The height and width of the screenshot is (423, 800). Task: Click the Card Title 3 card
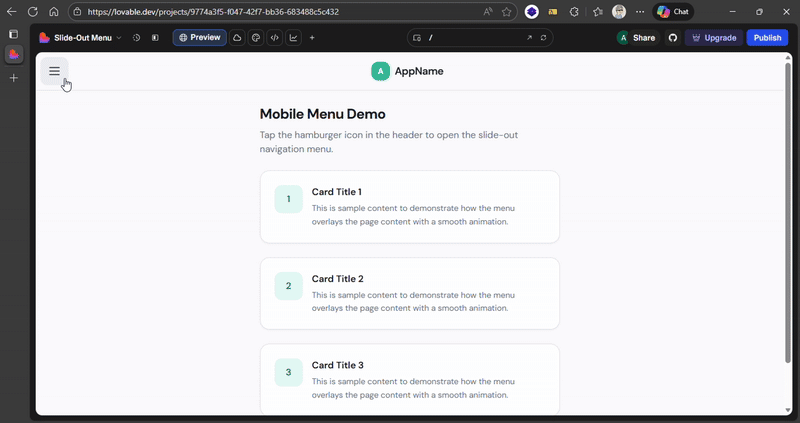[x=410, y=380]
